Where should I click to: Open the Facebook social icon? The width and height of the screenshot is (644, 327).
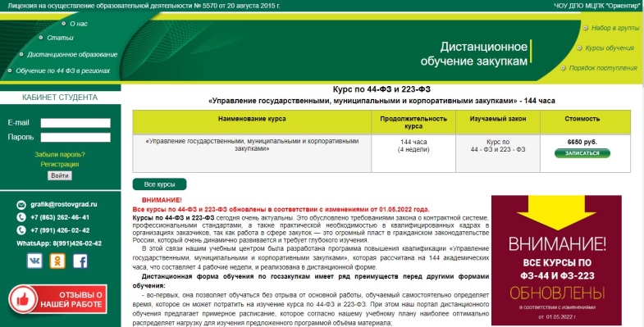tap(80, 261)
